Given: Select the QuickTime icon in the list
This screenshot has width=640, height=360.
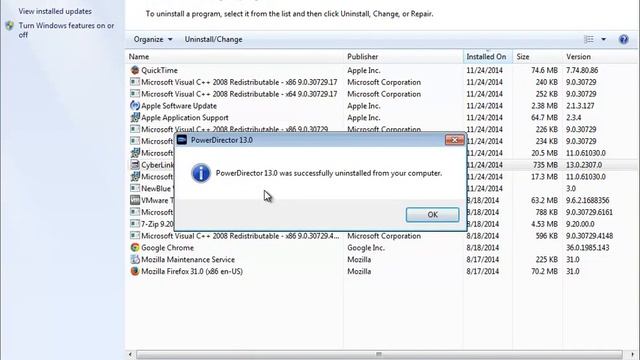Looking at the screenshot, I should (135, 70).
